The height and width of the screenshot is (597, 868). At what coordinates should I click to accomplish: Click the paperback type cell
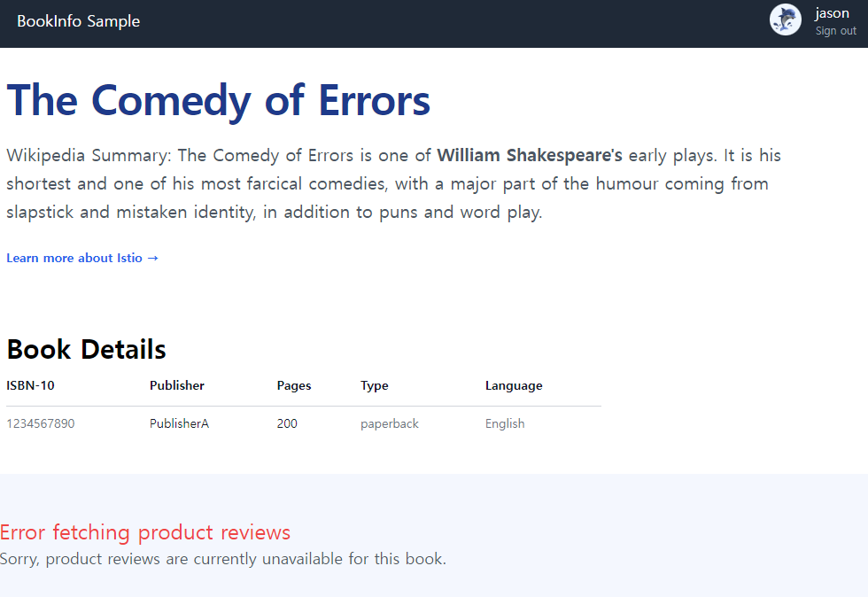coord(390,423)
